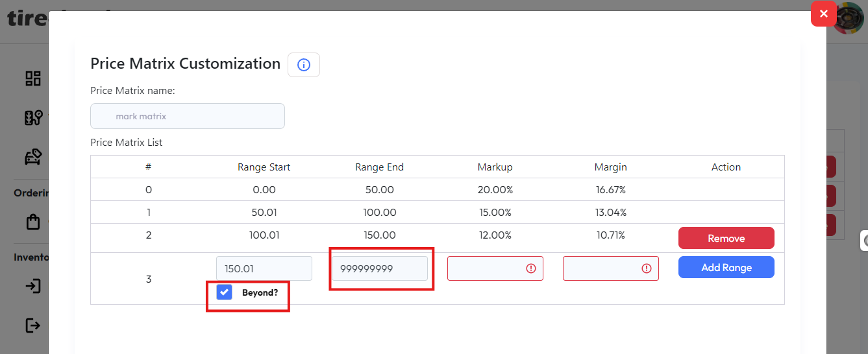This screenshot has width=868, height=354.
Task: Close the Price Matrix modal
Action: 823,14
